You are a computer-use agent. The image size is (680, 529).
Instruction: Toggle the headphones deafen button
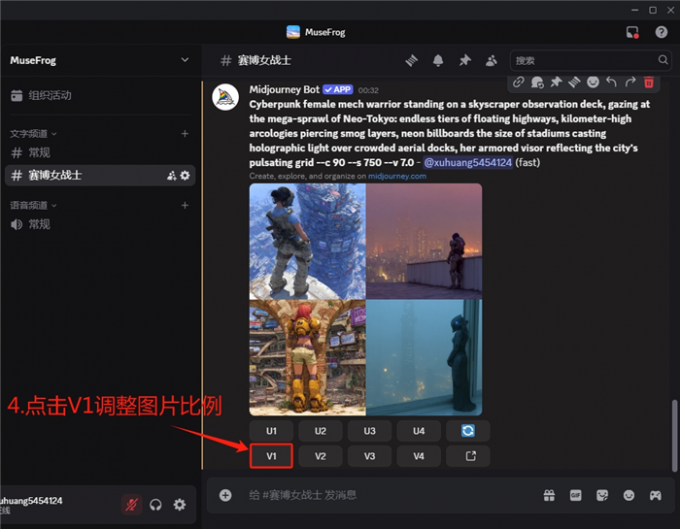coord(156,504)
